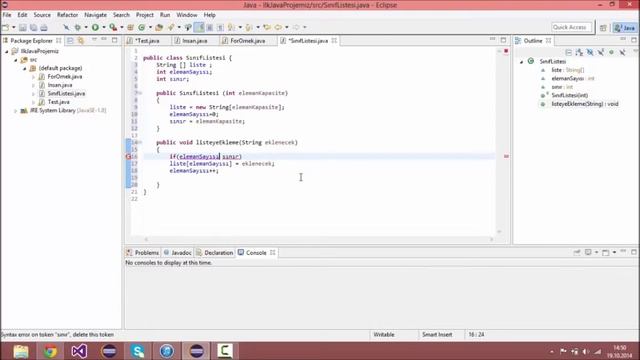Click the Save All toolbar icon

coord(33,27)
